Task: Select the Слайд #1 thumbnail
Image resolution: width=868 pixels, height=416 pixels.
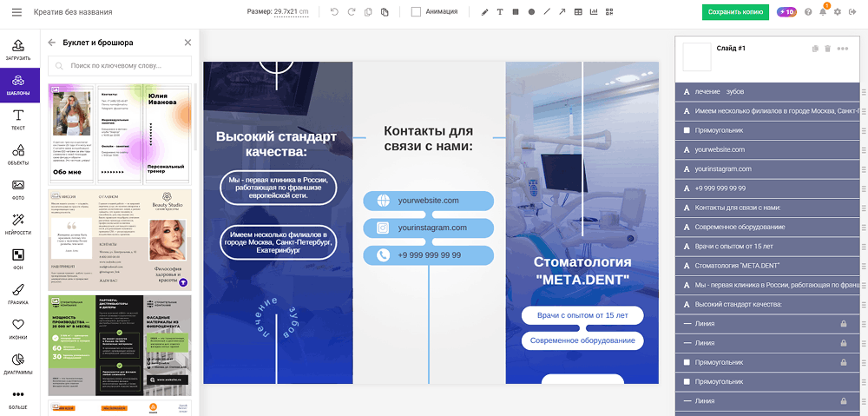Action: pos(697,57)
